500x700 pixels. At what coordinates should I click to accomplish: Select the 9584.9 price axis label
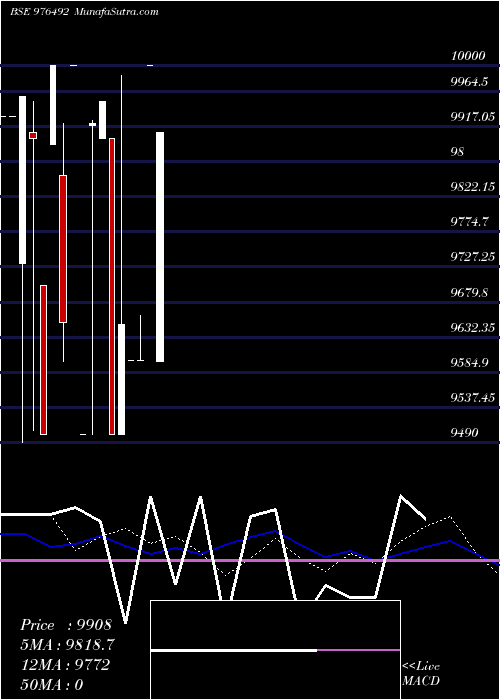point(469,362)
